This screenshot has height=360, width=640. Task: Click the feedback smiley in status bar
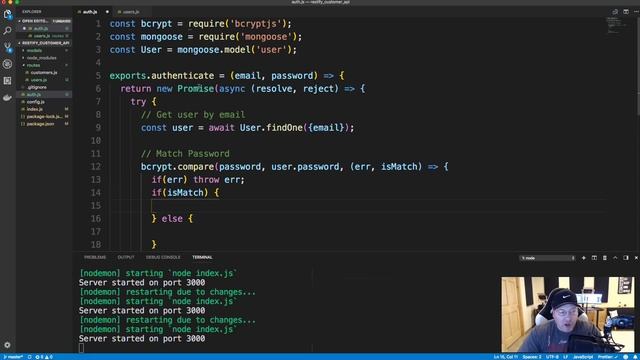pos(626,357)
